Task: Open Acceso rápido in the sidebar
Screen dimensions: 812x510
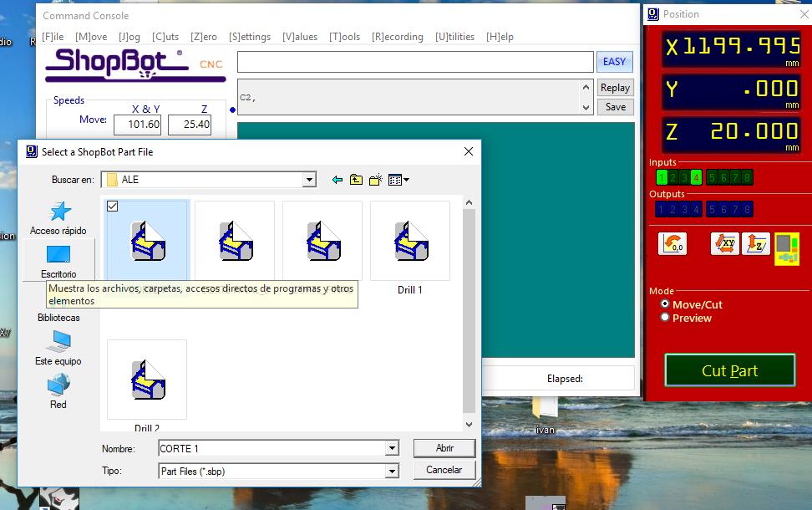Action: click(x=58, y=219)
